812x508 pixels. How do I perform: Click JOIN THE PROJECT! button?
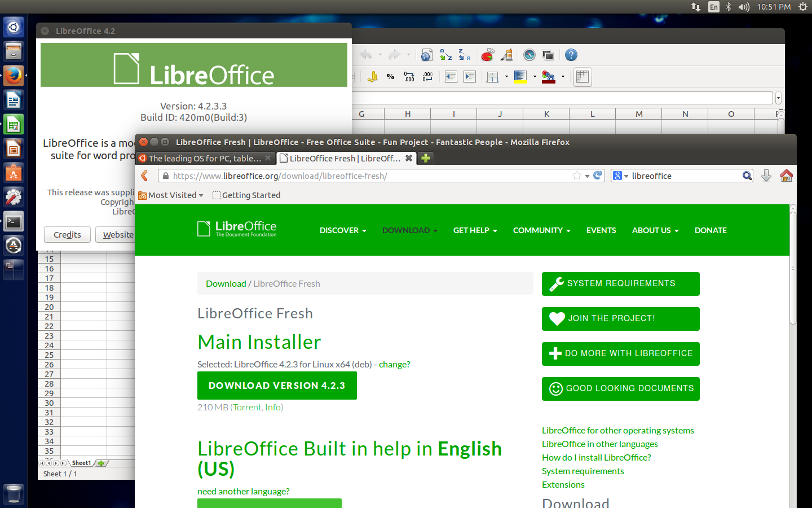[x=621, y=318]
